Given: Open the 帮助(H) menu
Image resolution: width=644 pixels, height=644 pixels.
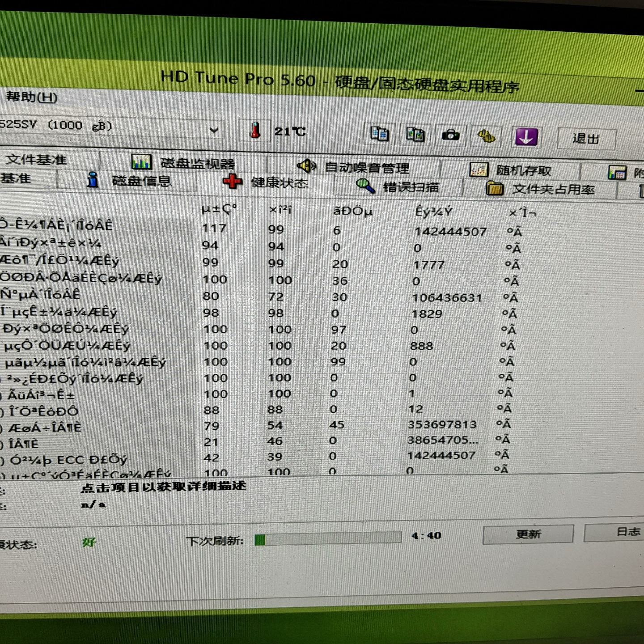Looking at the screenshot, I should (31, 97).
